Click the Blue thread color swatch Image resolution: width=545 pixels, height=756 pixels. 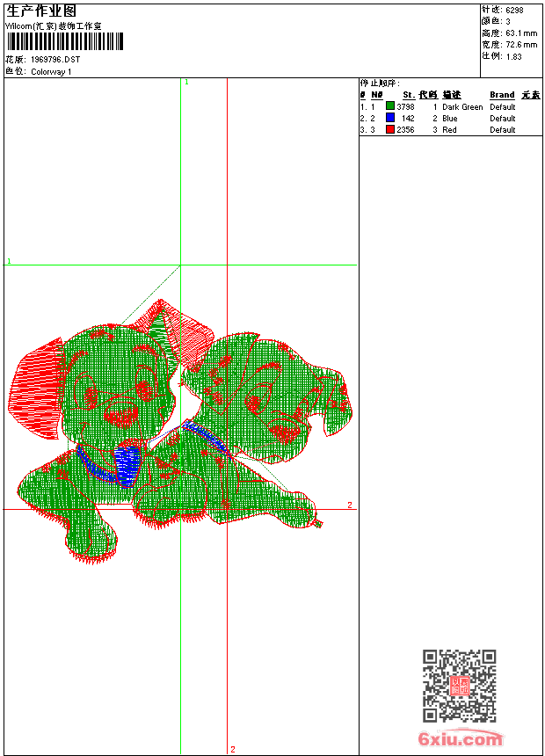pos(390,118)
